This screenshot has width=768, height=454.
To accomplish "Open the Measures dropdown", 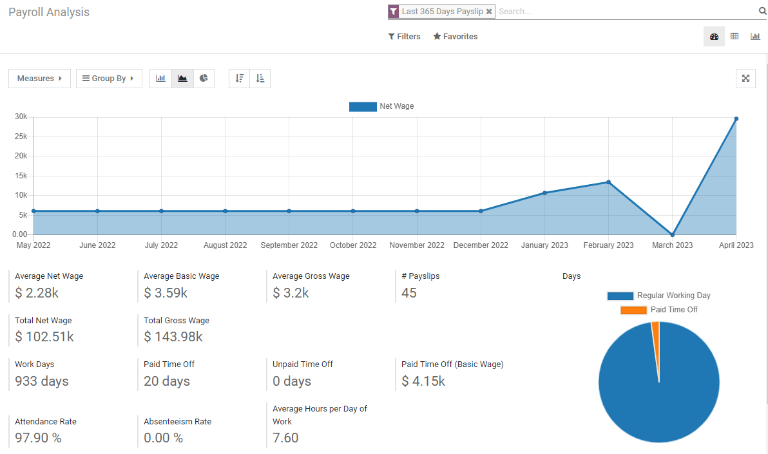I will coord(39,78).
